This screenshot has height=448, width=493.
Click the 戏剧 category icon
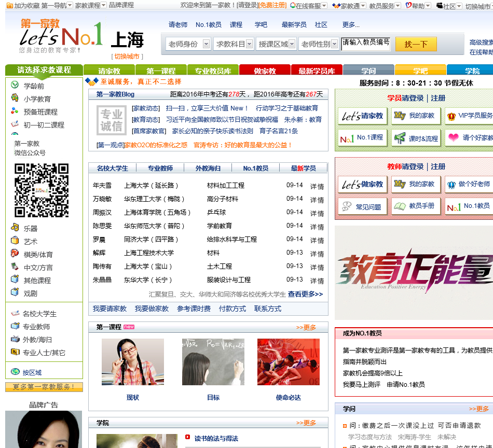coord(15,292)
